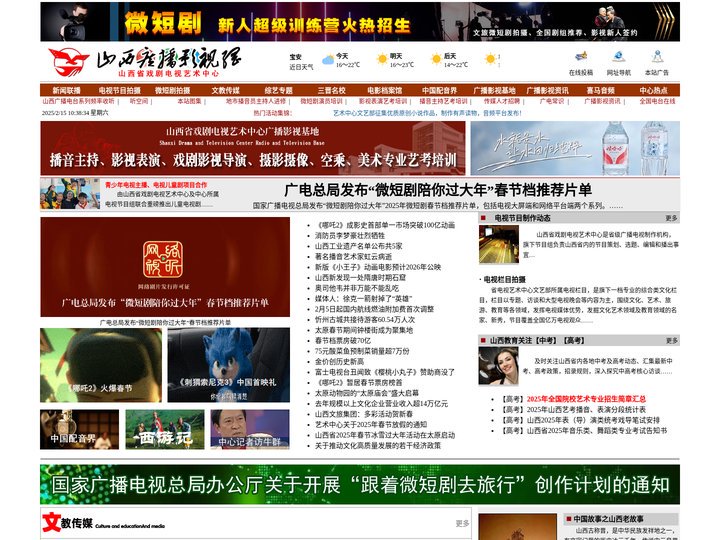Open the 综艺专题 menu item
Viewport: 720px width, 540px height.
(278, 90)
